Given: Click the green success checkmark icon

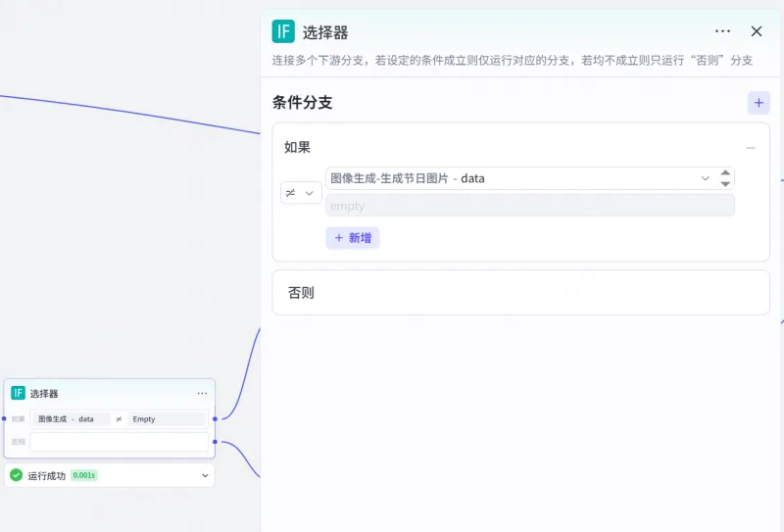Looking at the screenshot, I should pyautogui.click(x=16, y=476).
